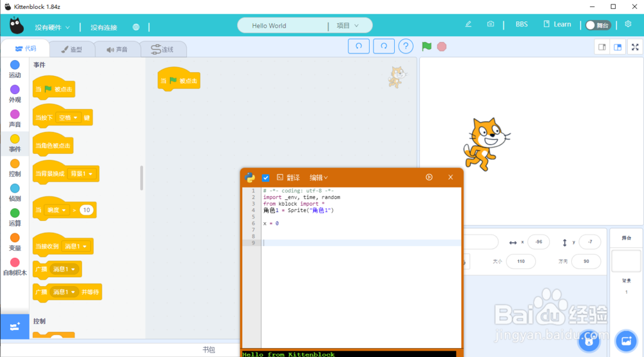Click the value 10 in loudness block
Screen dimensions: 644x357
[x=86, y=210]
